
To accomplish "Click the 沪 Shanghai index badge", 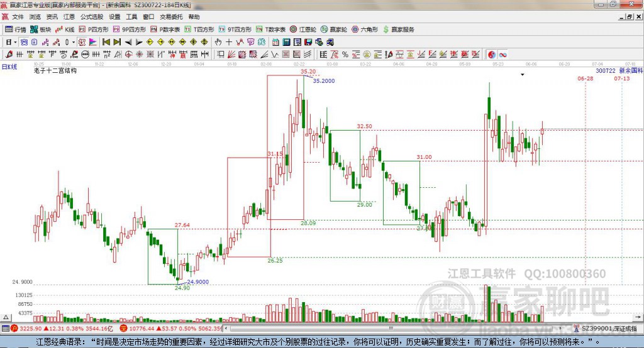I will (x=14, y=329).
